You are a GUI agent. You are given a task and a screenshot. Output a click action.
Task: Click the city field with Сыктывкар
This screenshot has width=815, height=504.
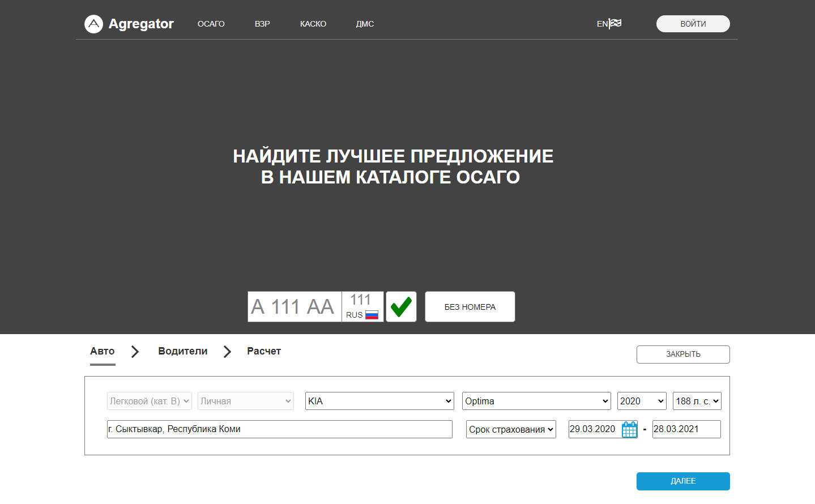279,429
